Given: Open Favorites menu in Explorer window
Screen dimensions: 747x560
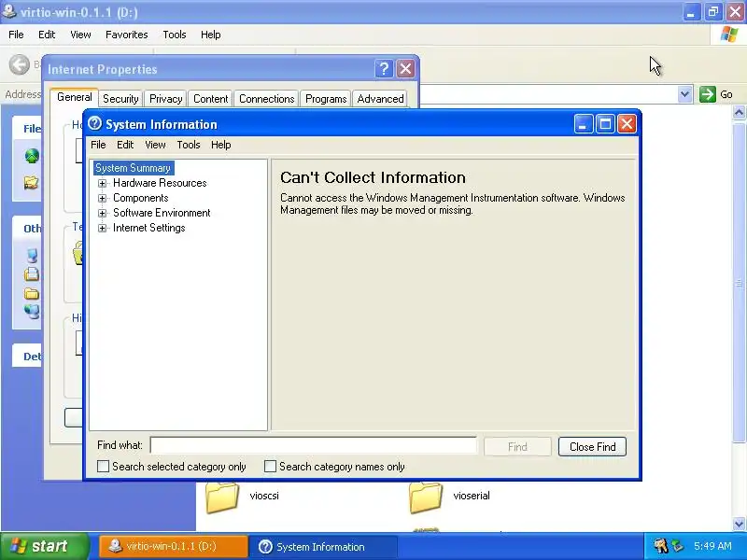Looking at the screenshot, I should click(127, 35).
